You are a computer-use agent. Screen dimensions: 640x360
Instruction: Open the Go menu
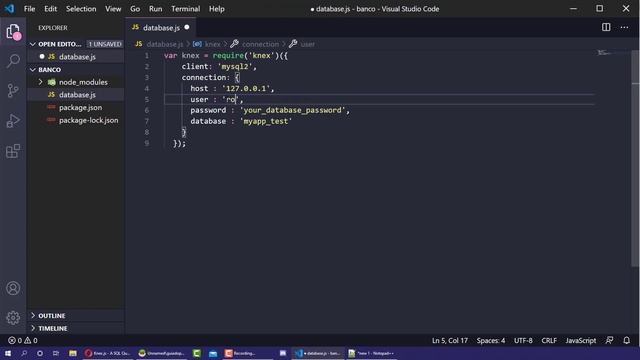pos(135,9)
